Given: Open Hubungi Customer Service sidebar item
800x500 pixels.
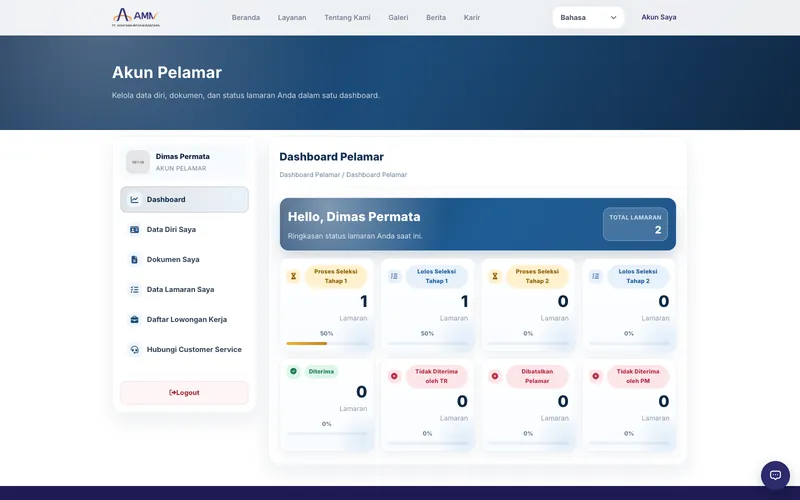Looking at the screenshot, I should pyautogui.click(x=184, y=349).
